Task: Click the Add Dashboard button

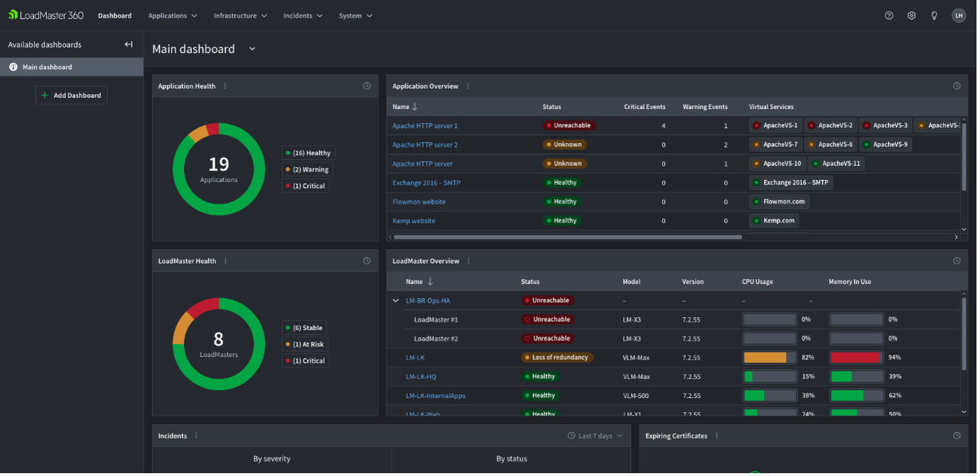Action: pos(71,95)
